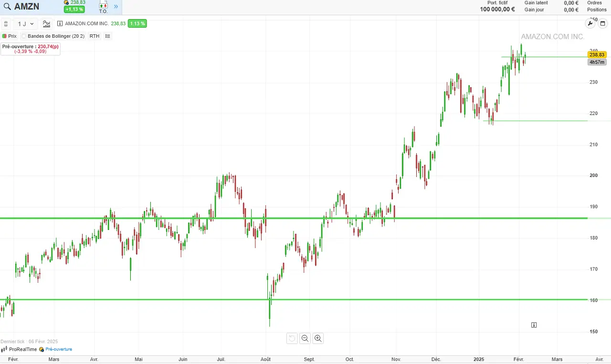Click the maximize chart window icon

pos(602,23)
